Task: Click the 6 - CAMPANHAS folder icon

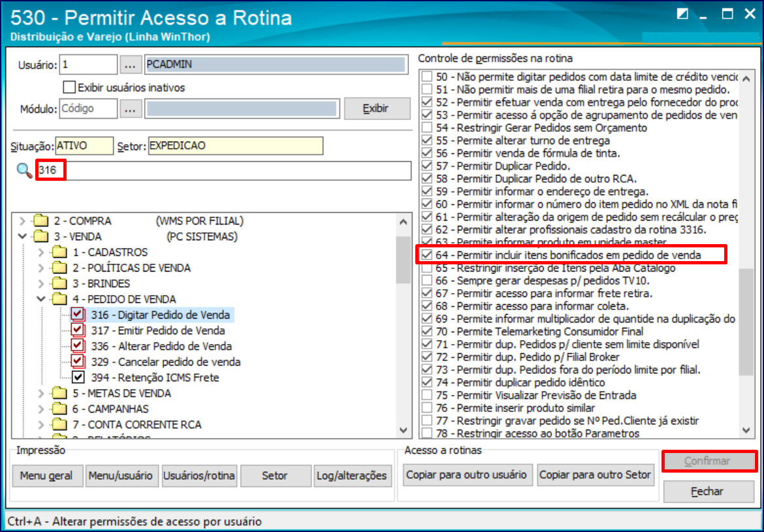Action: click(60, 409)
